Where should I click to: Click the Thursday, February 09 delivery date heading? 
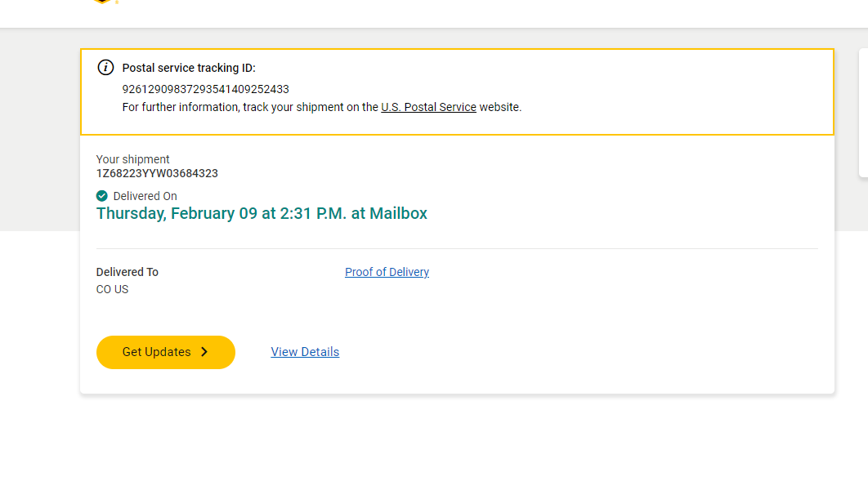(x=262, y=214)
